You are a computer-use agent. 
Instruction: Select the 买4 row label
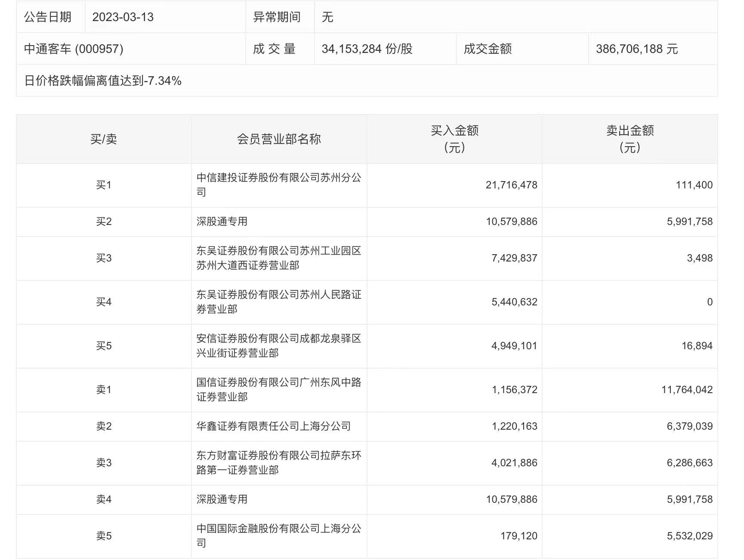tap(104, 302)
